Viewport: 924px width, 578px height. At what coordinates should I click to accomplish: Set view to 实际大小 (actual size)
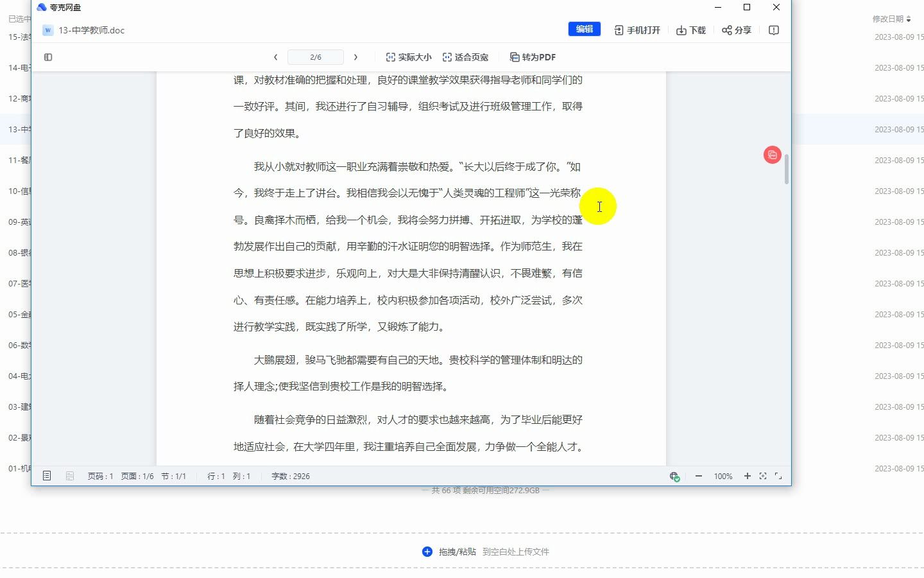tap(409, 57)
